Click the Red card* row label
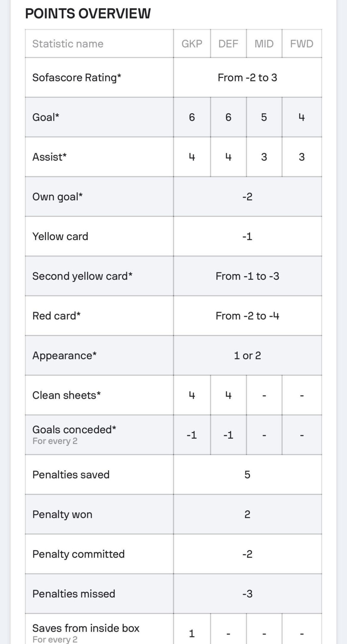 tap(57, 316)
